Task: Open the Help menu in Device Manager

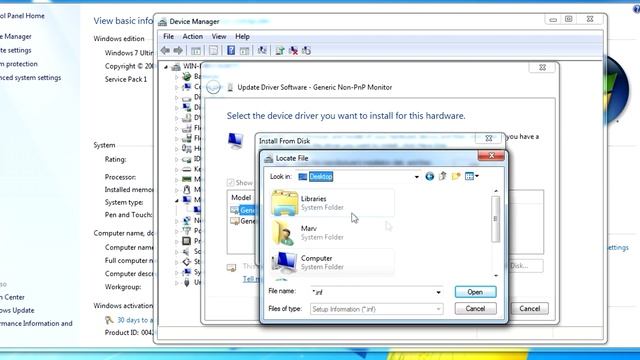Action: click(x=242, y=36)
